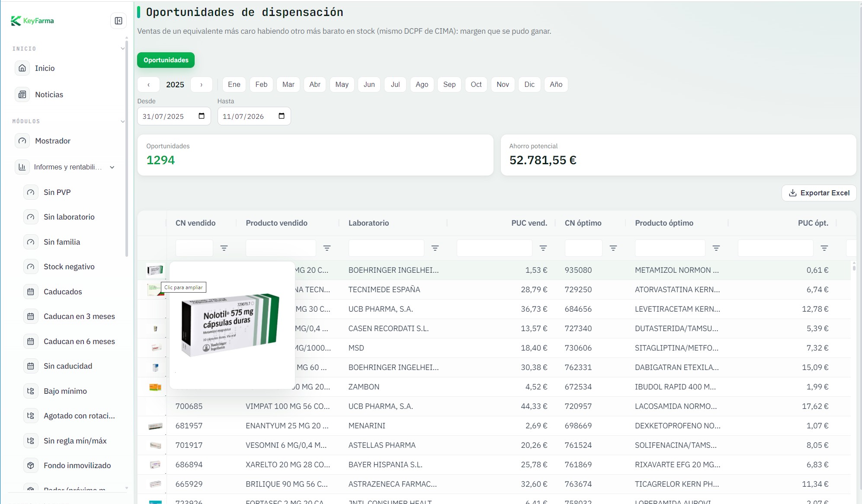Open filter menu for PUC vend. column
The width and height of the screenshot is (862, 504).
click(x=543, y=248)
